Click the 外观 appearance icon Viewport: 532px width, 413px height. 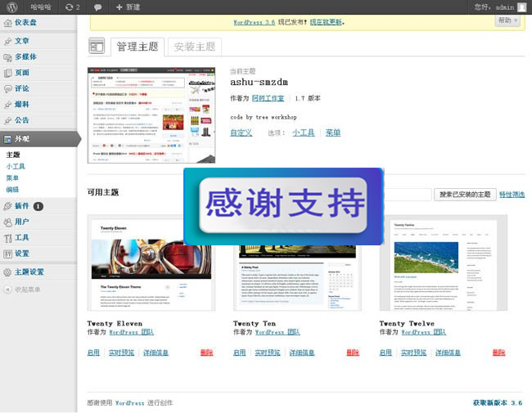(7, 139)
